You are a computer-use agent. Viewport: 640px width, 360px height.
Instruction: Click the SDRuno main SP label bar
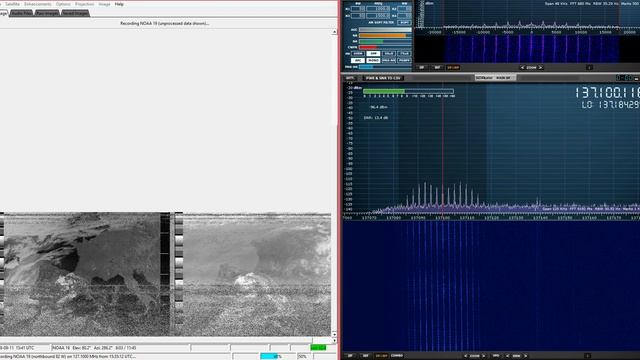tap(496, 78)
